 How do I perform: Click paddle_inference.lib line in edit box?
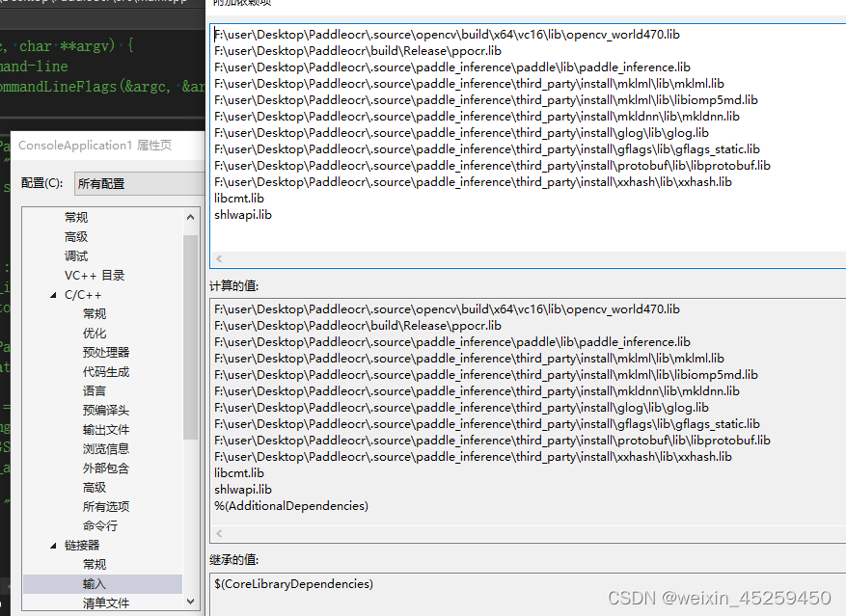[x=452, y=67]
